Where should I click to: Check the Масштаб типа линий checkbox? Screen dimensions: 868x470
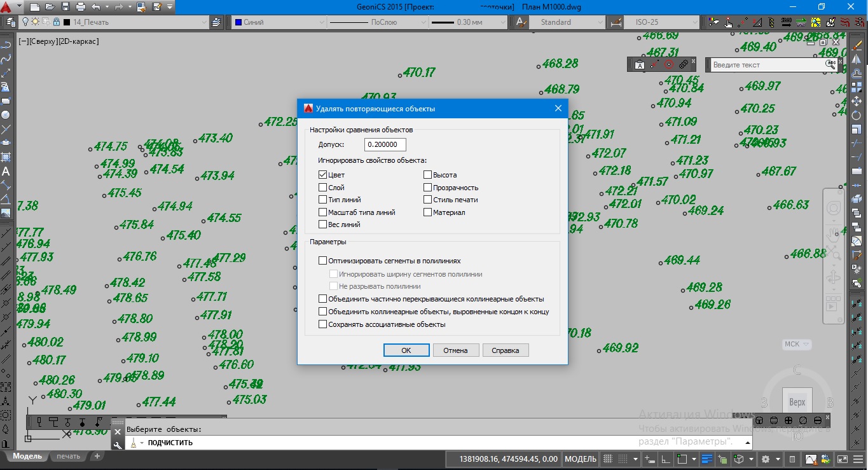322,212
